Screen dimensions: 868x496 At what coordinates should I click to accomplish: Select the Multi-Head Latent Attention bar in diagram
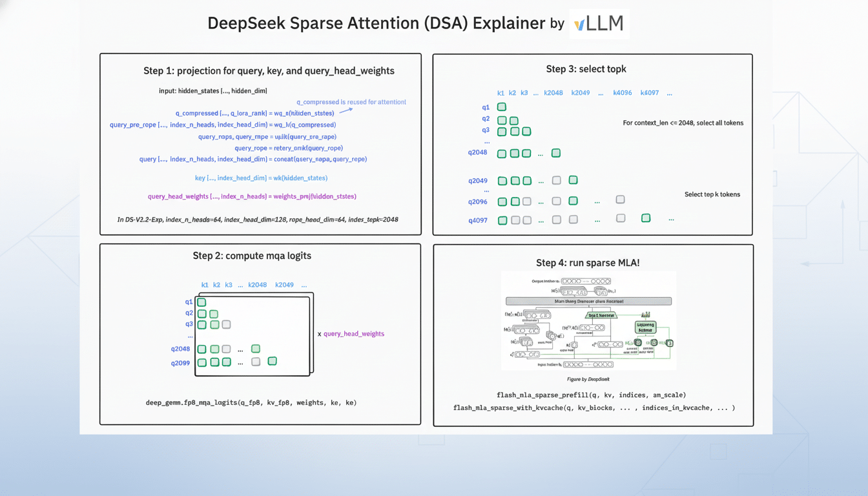point(589,301)
